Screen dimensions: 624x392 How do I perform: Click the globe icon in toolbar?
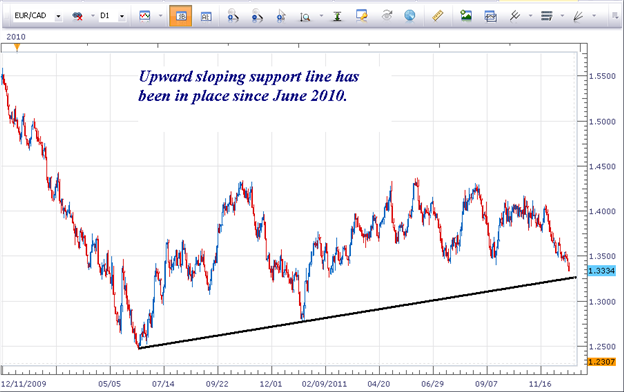410,16
